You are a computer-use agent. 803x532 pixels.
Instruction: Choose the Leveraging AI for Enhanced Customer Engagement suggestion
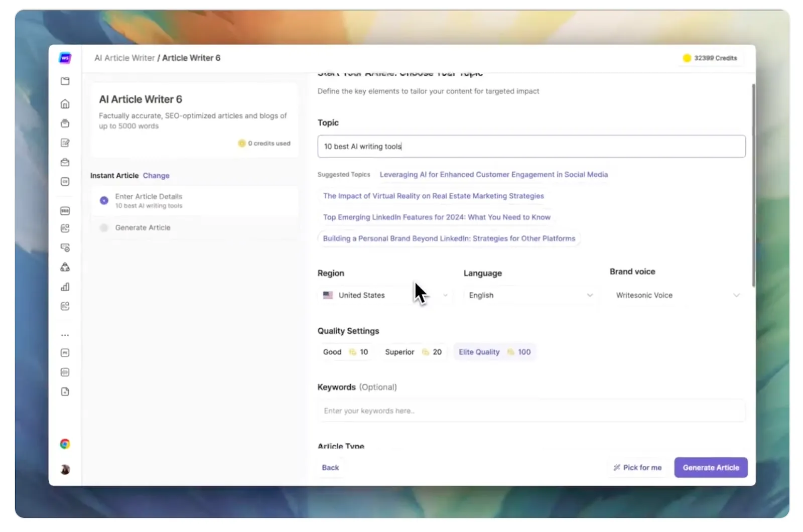pyautogui.click(x=493, y=175)
